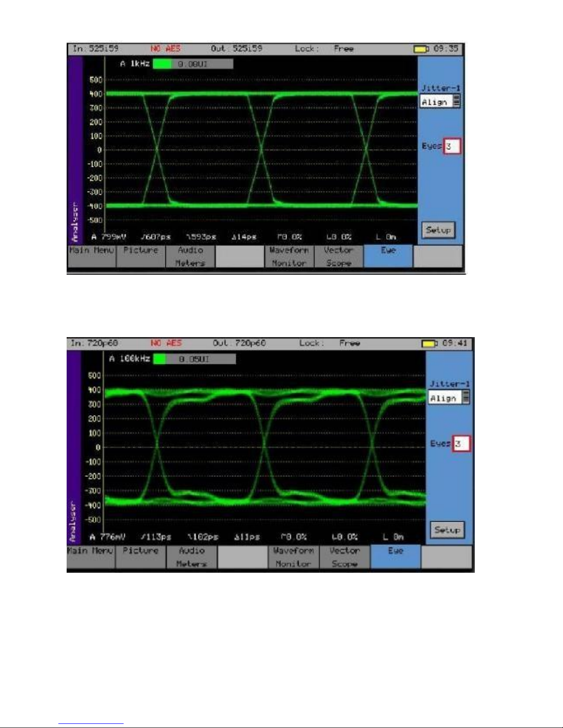
Task: Click the 607ps rise time readout
Action: [x=156, y=237]
